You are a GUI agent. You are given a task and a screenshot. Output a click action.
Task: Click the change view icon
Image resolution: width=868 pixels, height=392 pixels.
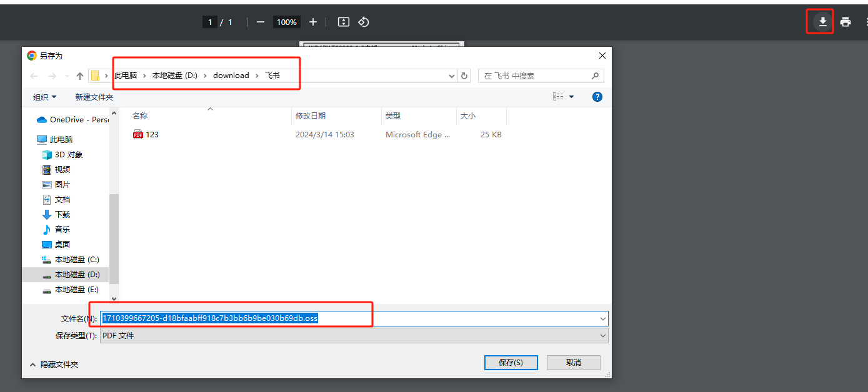click(558, 97)
